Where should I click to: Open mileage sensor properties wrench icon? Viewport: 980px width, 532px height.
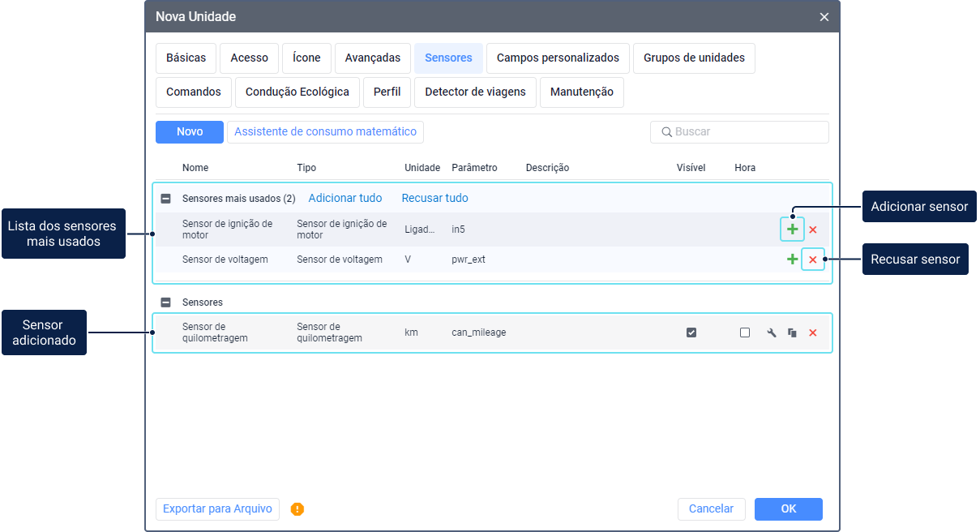click(x=772, y=332)
